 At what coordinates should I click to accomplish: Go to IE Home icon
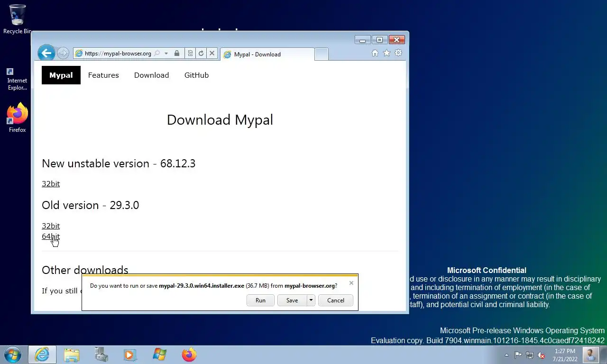pos(375,53)
